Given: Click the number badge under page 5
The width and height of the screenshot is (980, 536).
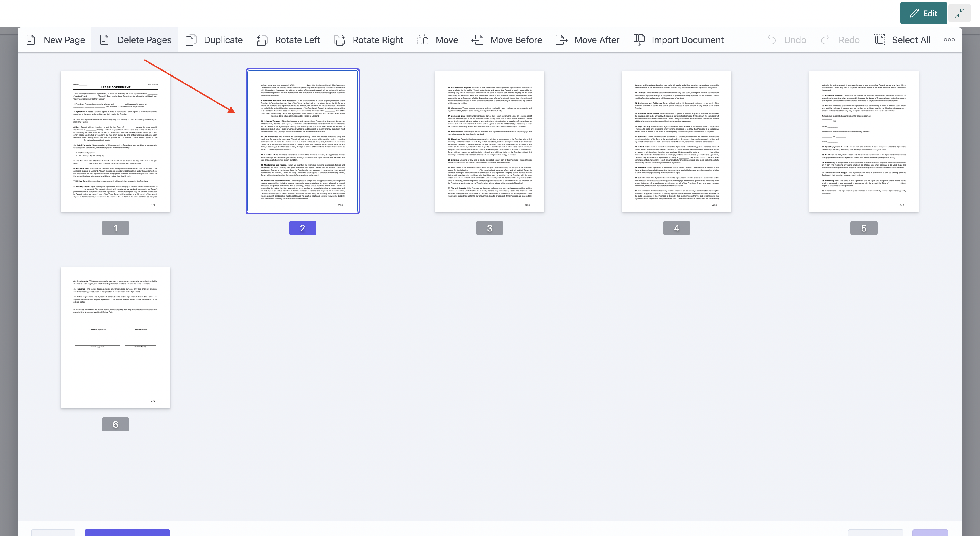Looking at the screenshot, I should coord(864,228).
